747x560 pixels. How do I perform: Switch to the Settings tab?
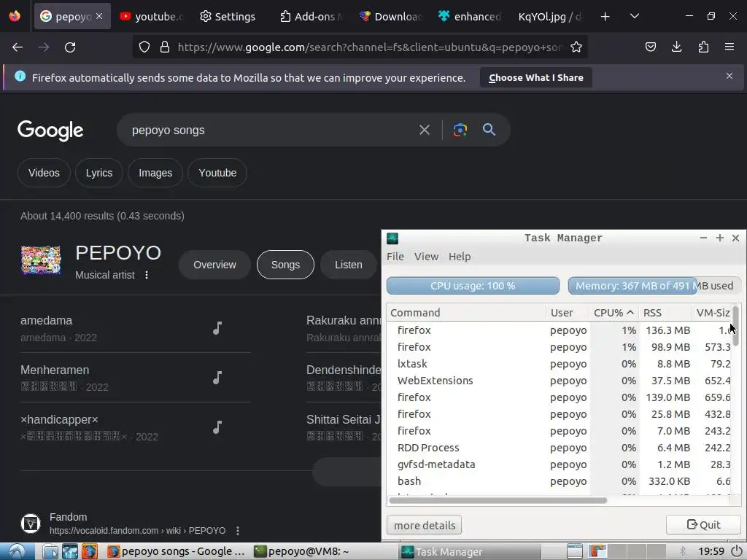pos(228,17)
